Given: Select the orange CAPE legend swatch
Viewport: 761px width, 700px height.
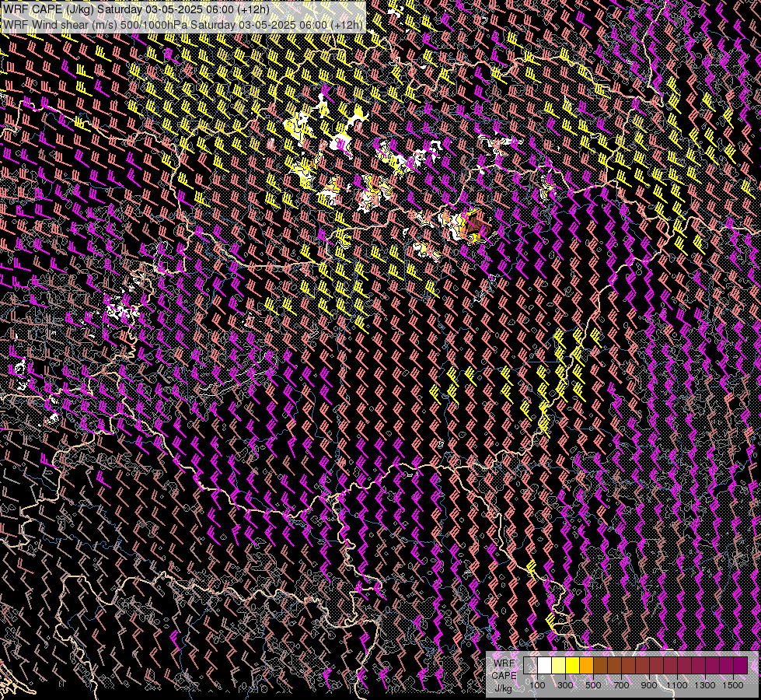Looking at the screenshot, I should 586,666.
